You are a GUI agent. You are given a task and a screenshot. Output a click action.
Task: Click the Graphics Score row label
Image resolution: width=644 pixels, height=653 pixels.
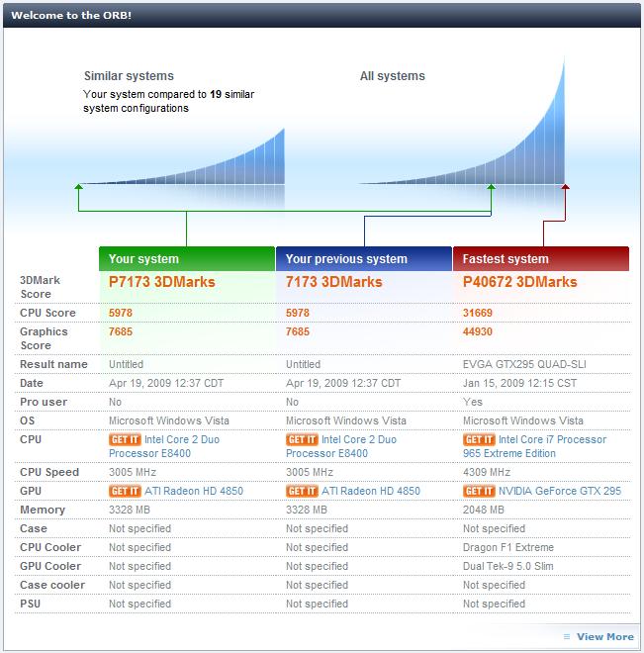click(44, 338)
